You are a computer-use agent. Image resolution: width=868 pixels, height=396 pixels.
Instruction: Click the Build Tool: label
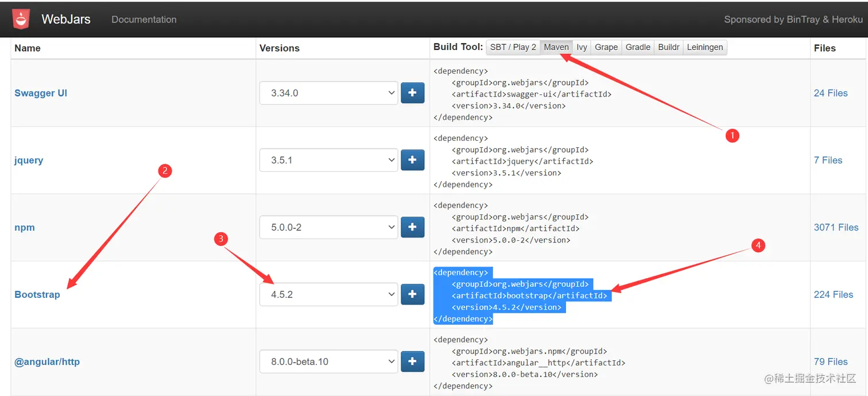tap(458, 47)
